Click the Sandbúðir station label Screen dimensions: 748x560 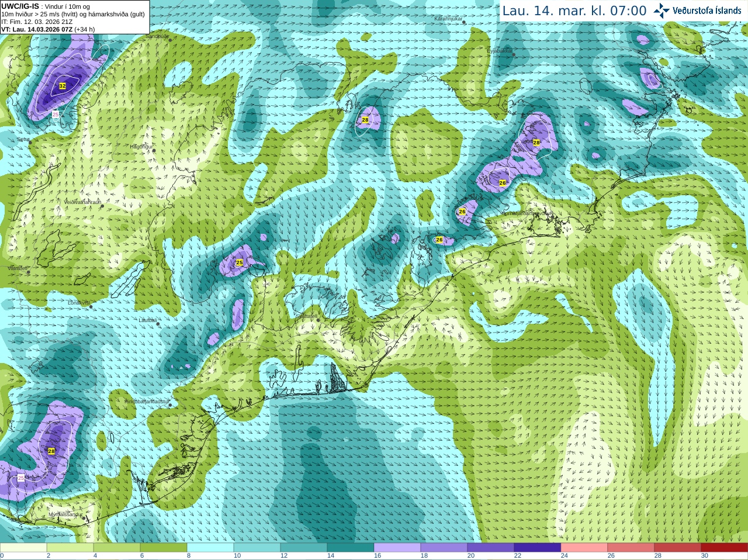[157, 36]
